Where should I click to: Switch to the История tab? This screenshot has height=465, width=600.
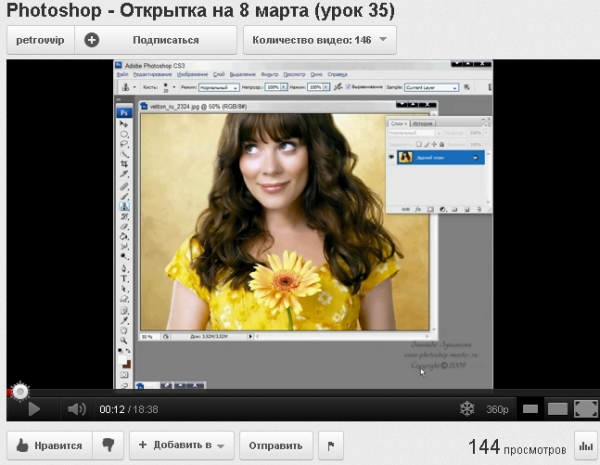coord(422,123)
